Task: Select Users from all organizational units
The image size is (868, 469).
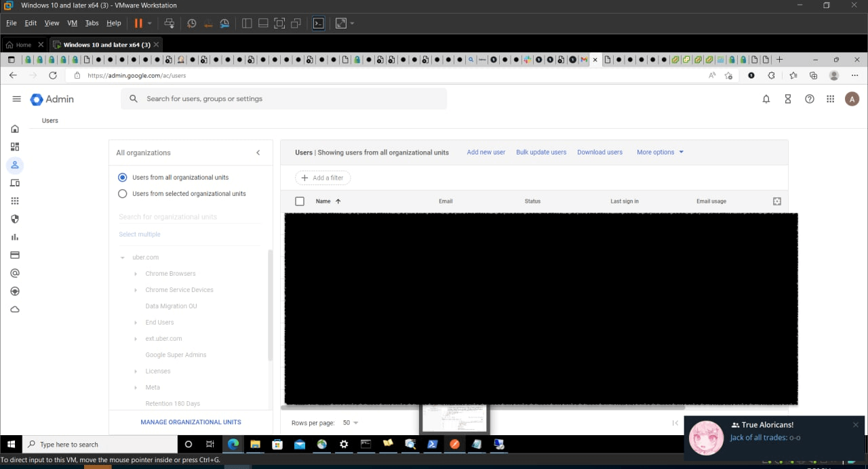Action: pyautogui.click(x=122, y=178)
